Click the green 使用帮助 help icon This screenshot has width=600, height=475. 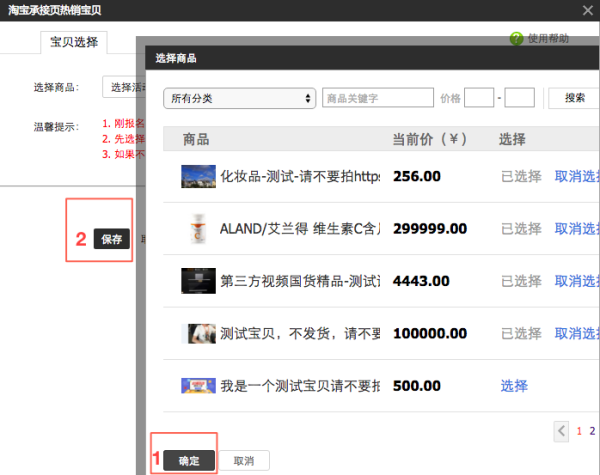516,38
